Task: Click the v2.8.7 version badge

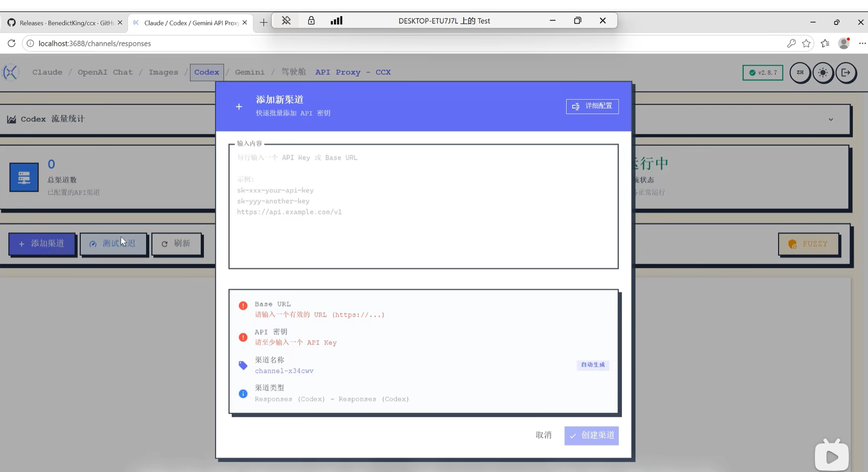Action: (762, 73)
